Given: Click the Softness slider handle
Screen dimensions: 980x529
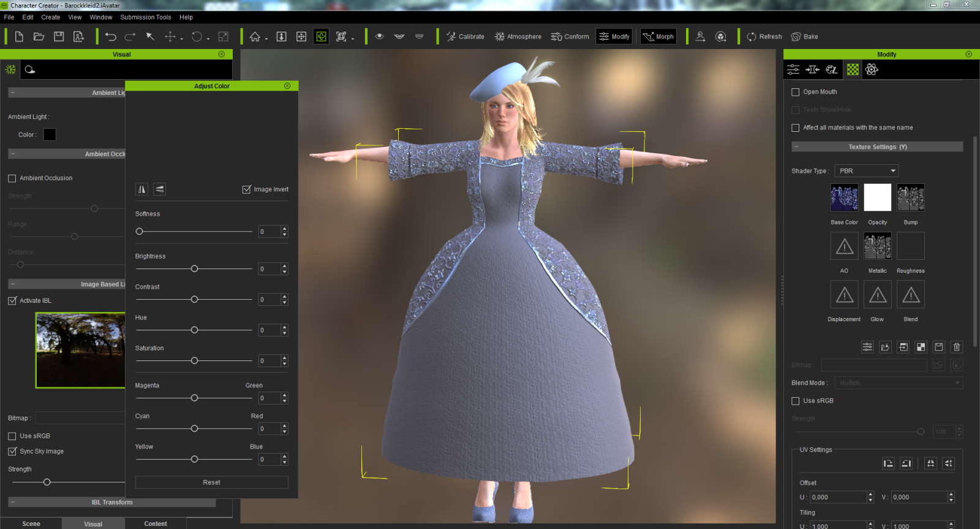Looking at the screenshot, I should click(x=139, y=232).
